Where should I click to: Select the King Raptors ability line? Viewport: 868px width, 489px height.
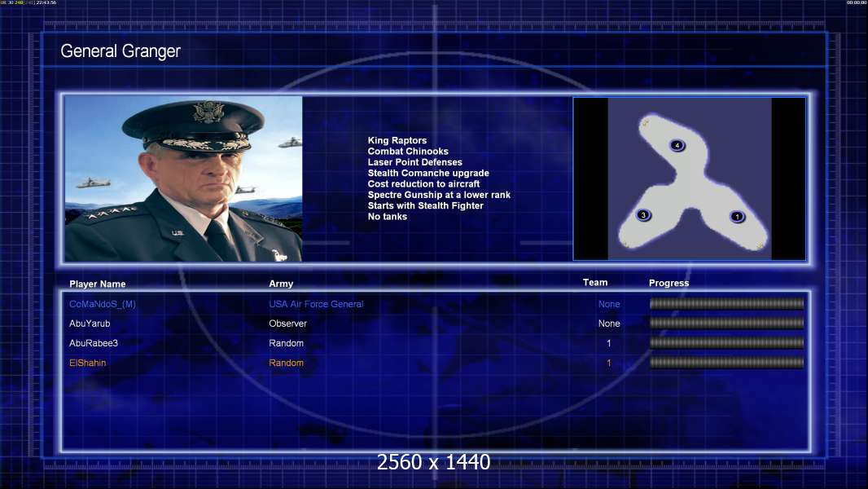[x=397, y=140]
